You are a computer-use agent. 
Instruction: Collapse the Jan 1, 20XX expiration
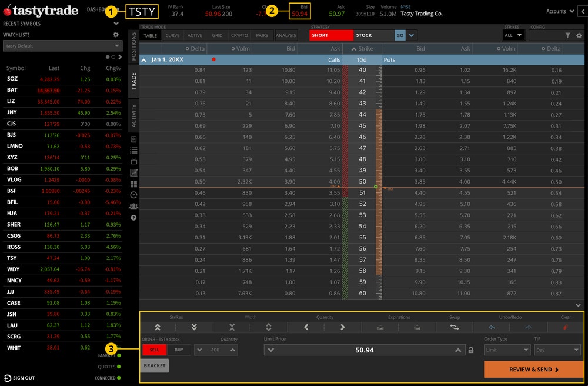point(143,59)
